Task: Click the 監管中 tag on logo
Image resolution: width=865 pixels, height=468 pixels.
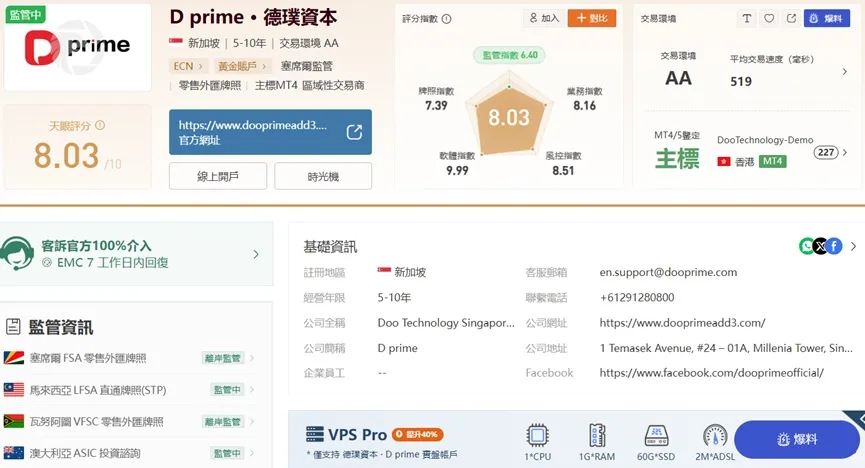Action: click(25, 14)
